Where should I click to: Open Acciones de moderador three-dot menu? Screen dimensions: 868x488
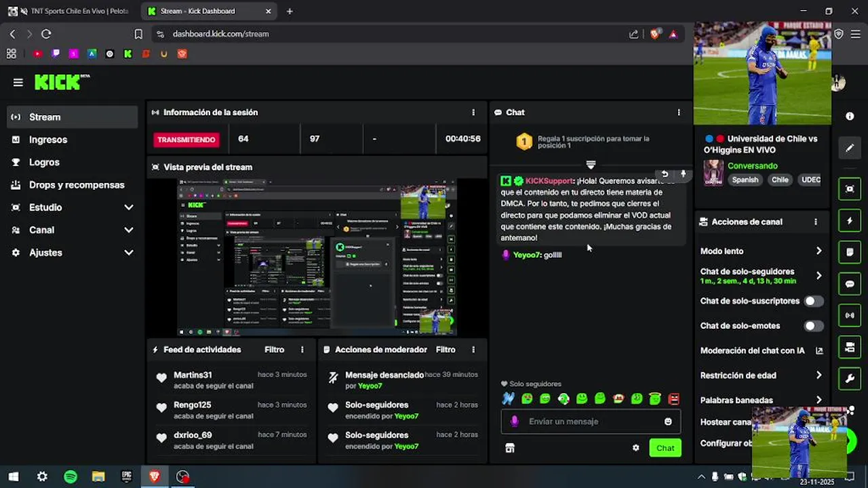tap(473, 350)
